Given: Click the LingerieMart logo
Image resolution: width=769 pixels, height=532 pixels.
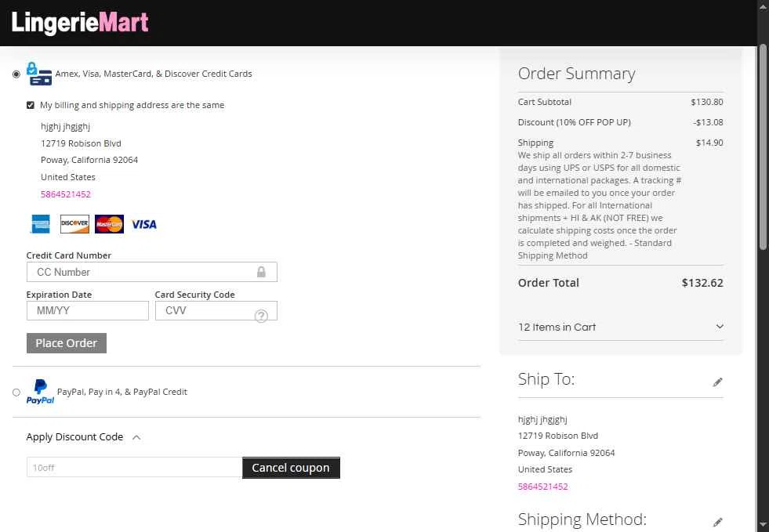Looking at the screenshot, I should click(x=80, y=23).
